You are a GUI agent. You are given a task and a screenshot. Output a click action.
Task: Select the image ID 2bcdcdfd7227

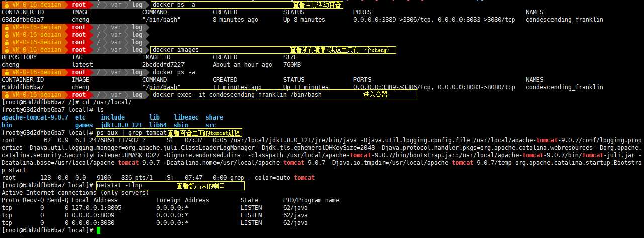click(163, 65)
